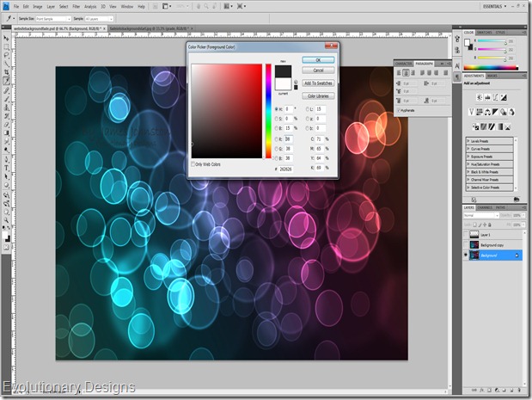
Task: Hide the Background layer eye icon
Action: pos(466,255)
